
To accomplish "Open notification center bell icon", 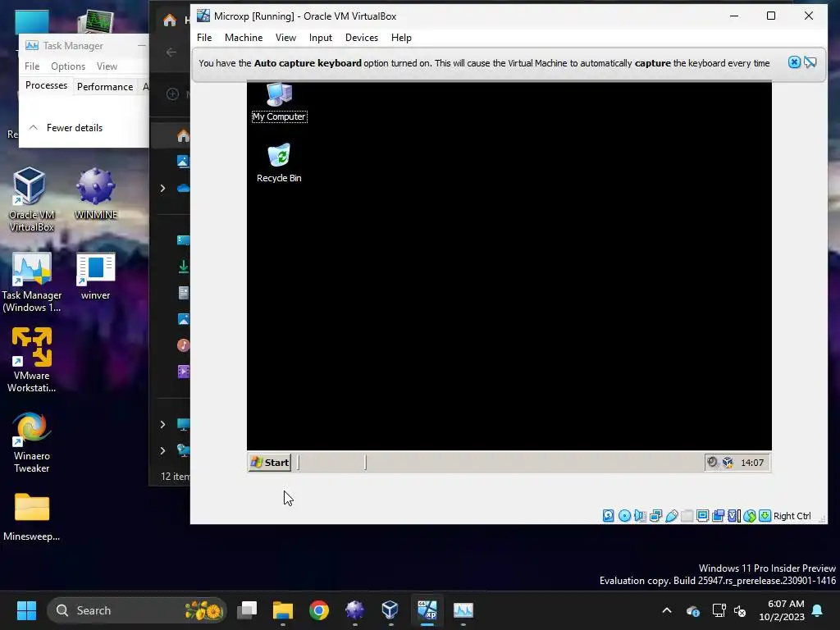I will point(818,610).
